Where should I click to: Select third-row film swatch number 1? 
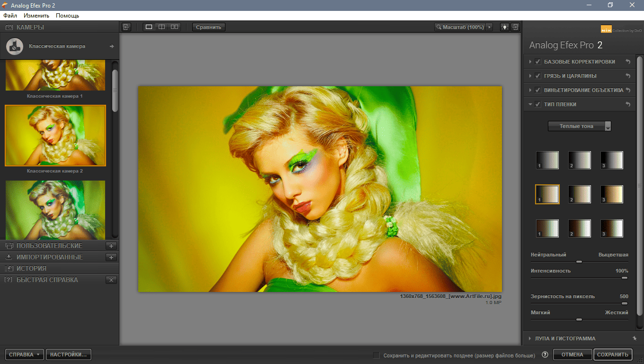coord(547,228)
